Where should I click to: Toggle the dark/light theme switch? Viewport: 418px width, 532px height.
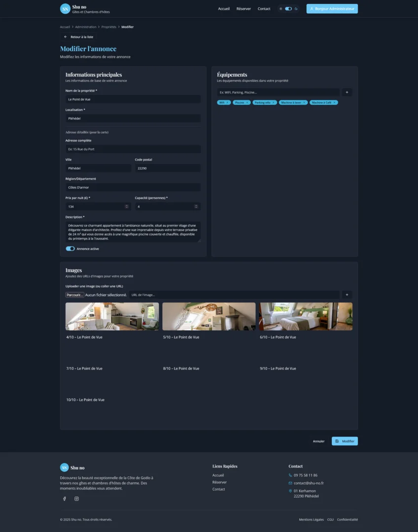[288, 9]
